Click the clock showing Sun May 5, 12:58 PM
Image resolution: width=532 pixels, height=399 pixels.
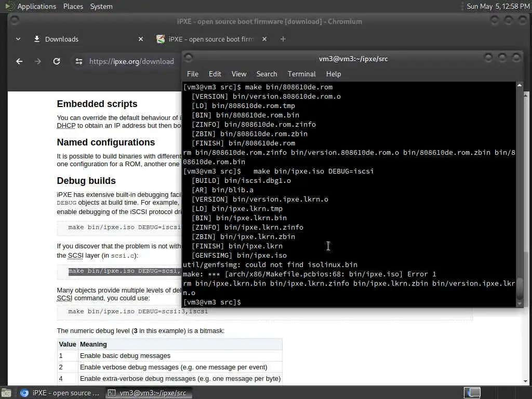tap(498, 6)
